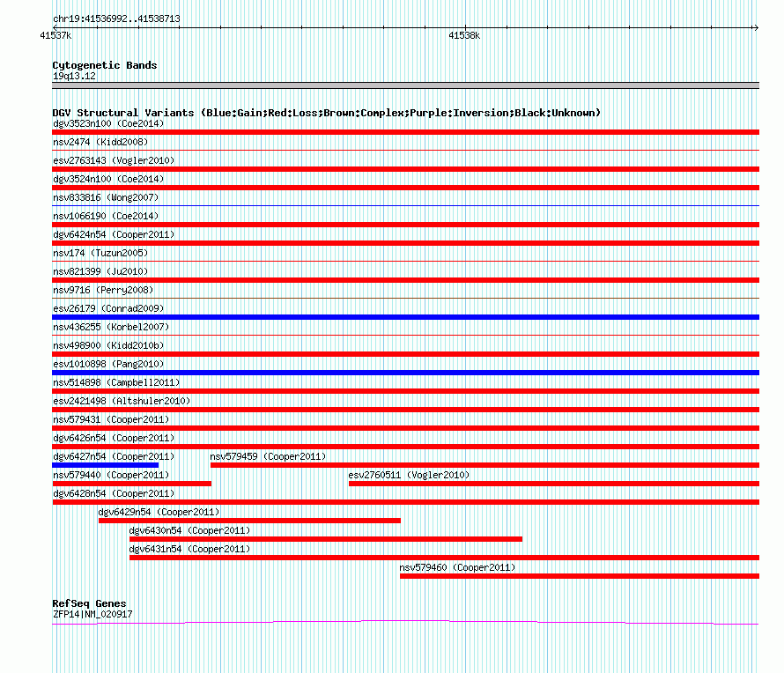Click dgv6428n54 (Cooper2011) label

(114, 493)
